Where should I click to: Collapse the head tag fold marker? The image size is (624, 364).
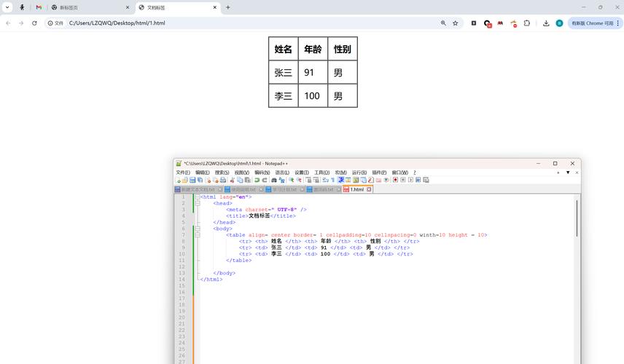point(198,203)
